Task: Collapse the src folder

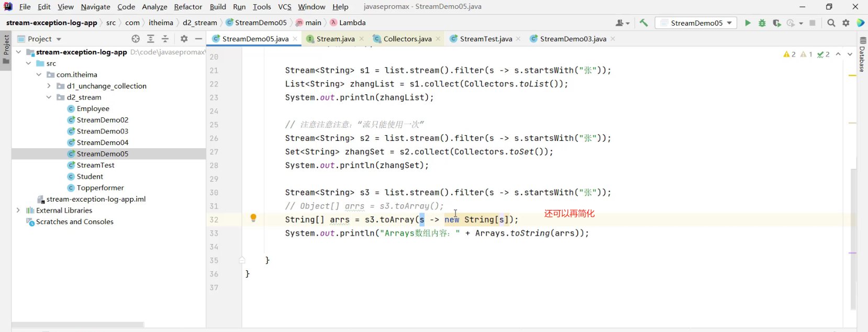Action: (29, 63)
